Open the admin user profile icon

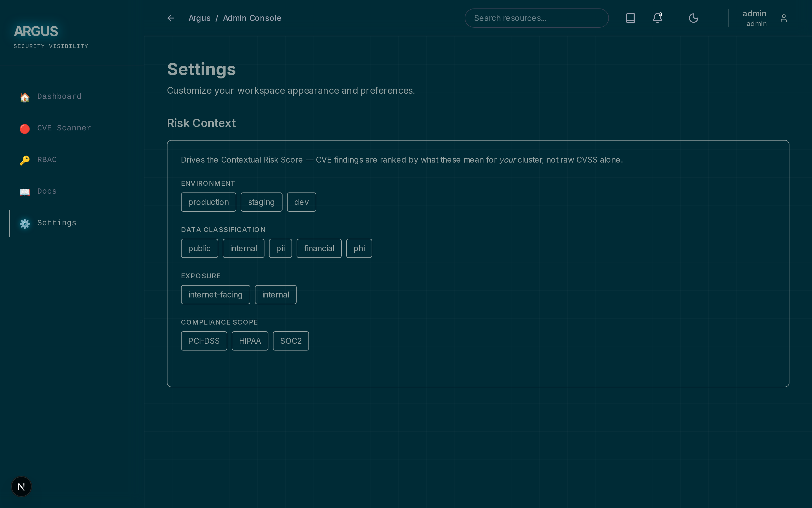[x=784, y=18]
